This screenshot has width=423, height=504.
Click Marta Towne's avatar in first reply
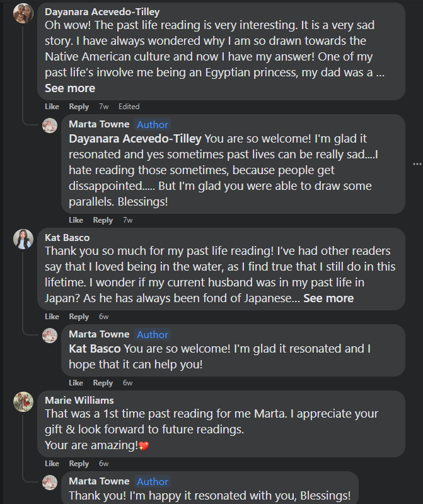click(x=50, y=125)
